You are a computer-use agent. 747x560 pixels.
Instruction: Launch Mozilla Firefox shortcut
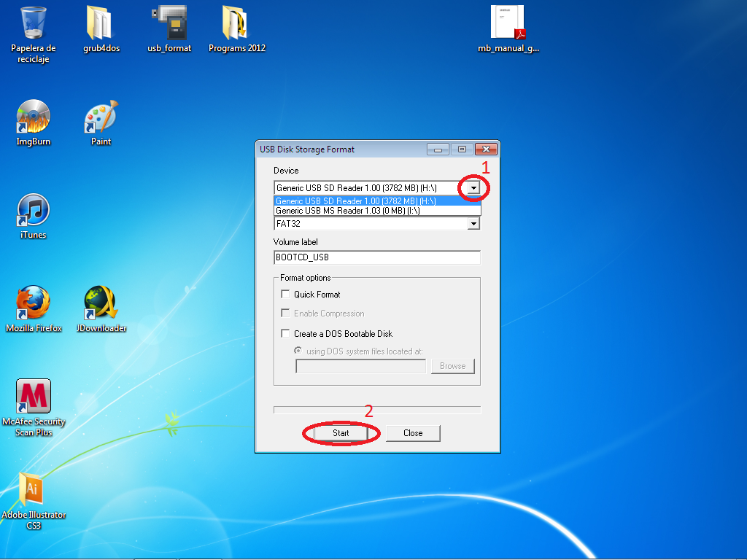click(x=34, y=303)
